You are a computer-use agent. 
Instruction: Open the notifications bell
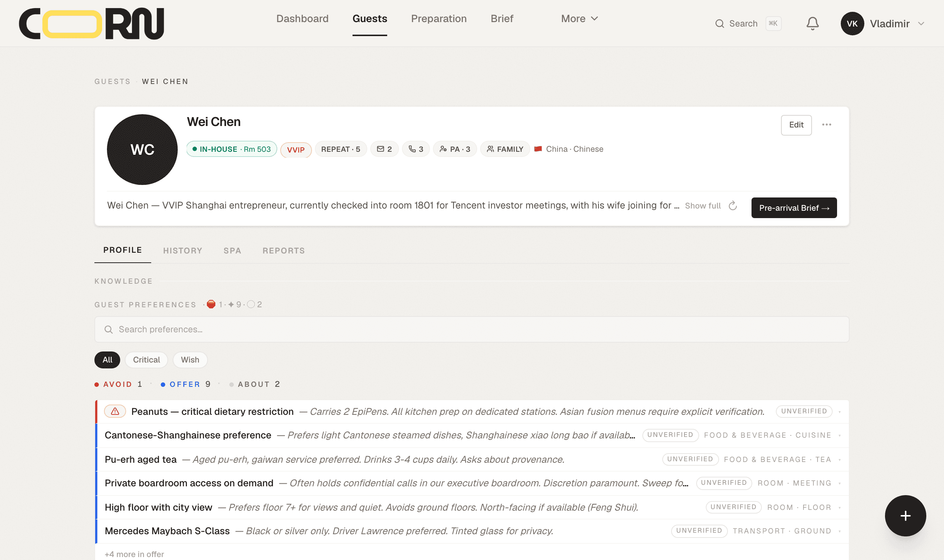[x=812, y=24]
